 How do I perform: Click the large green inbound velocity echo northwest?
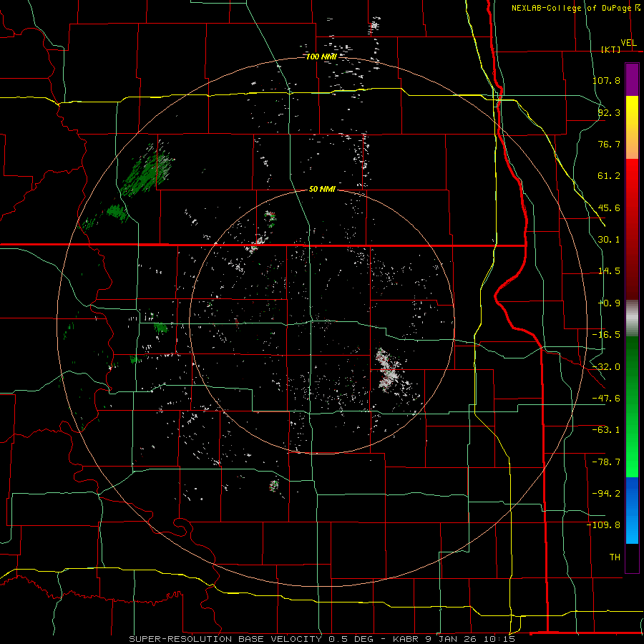coord(147,170)
